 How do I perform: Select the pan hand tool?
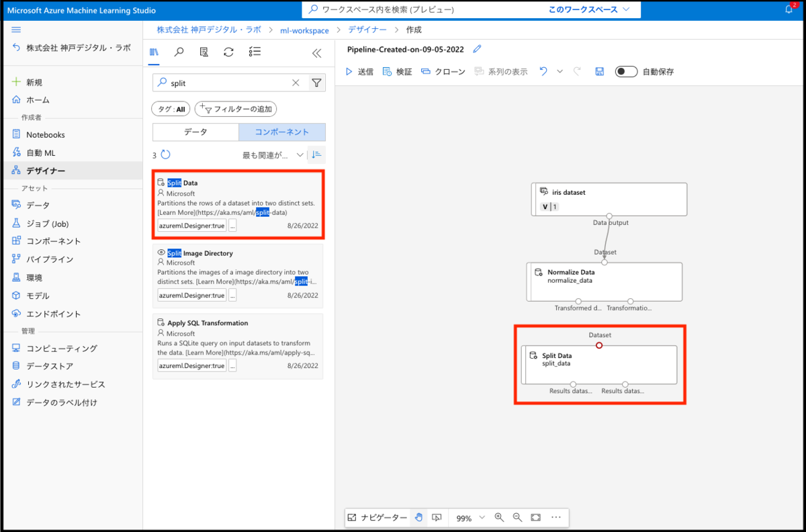pyautogui.click(x=418, y=517)
